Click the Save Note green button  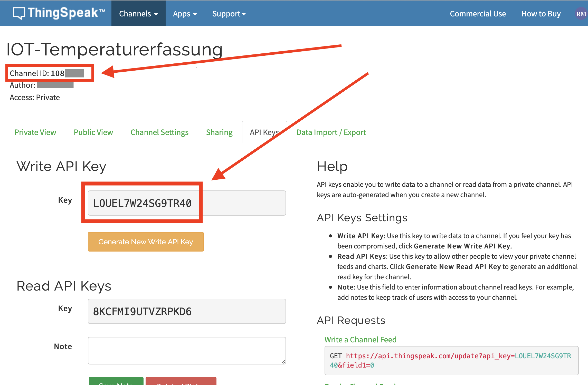(116, 382)
